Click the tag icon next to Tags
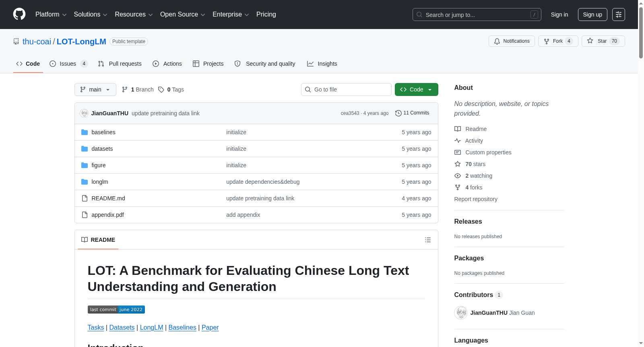Screen dimensions: 644x347 click(x=161, y=89)
